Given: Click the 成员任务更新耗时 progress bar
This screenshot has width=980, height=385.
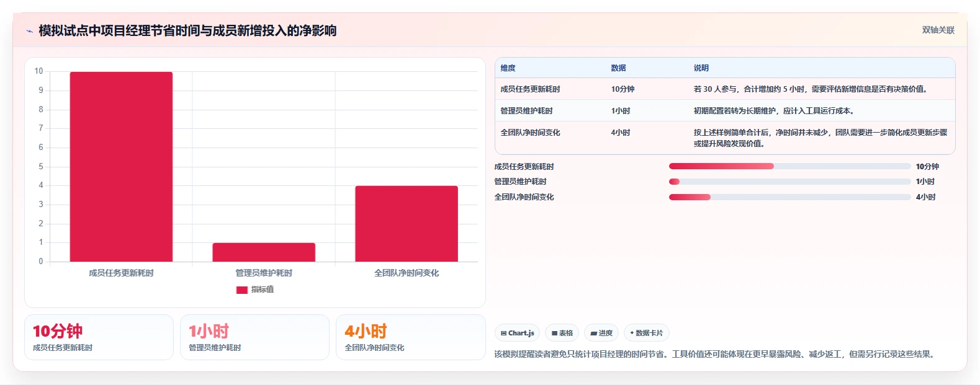Looking at the screenshot, I should (x=789, y=166).
